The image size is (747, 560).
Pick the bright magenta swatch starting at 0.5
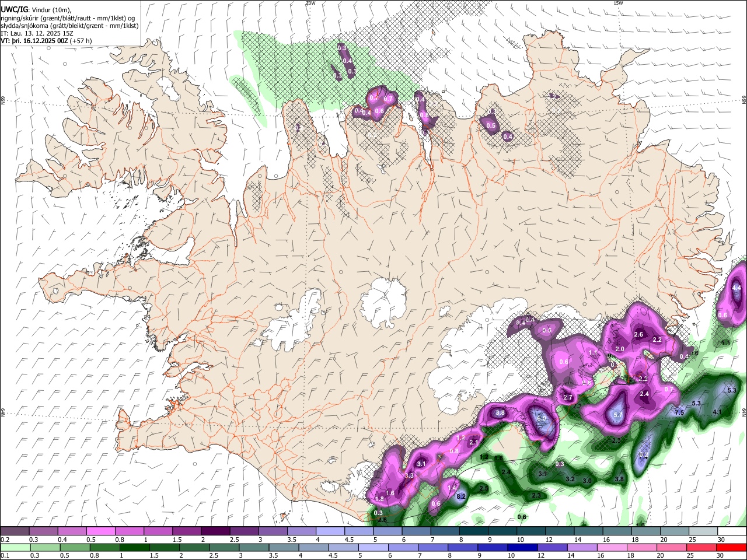[100, 531]
